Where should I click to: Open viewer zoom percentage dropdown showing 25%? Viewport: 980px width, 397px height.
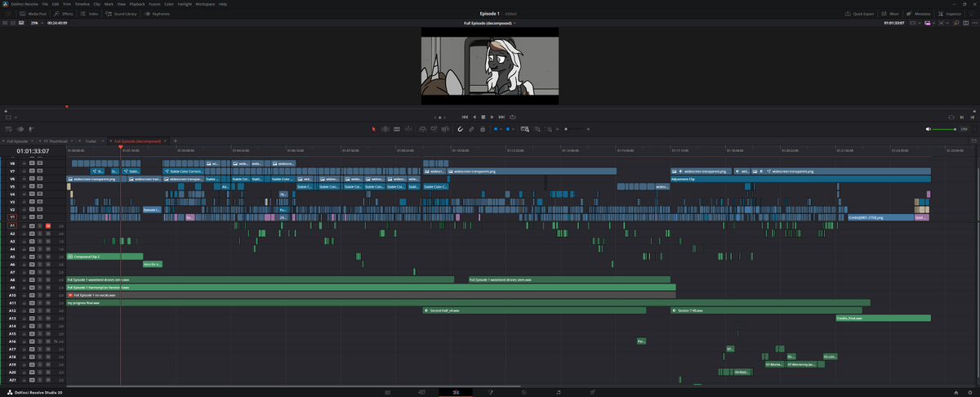pos(38,23)
